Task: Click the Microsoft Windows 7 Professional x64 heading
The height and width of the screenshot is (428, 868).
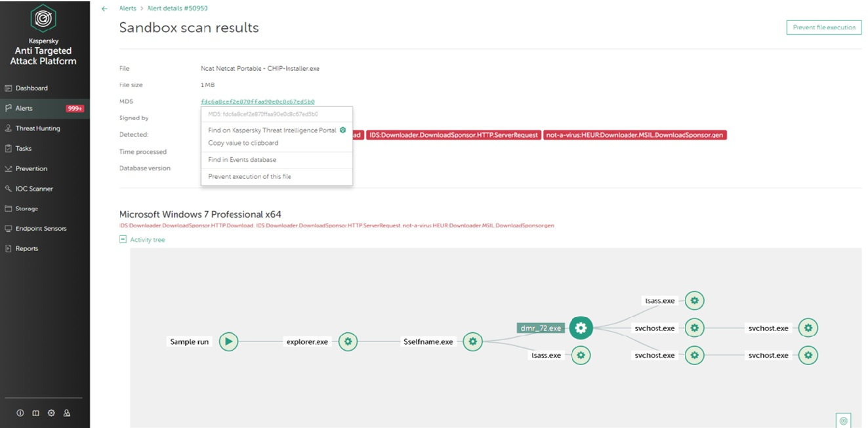Action: coord(200,214)
